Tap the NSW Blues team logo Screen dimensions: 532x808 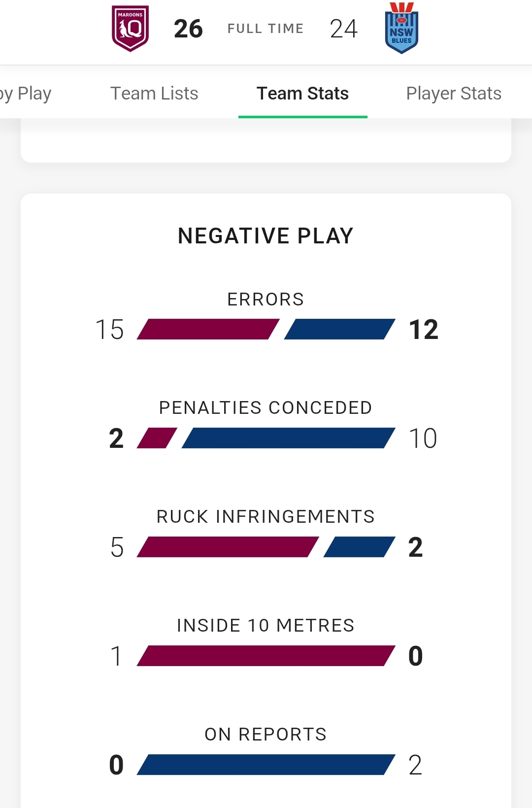[401, 28]
